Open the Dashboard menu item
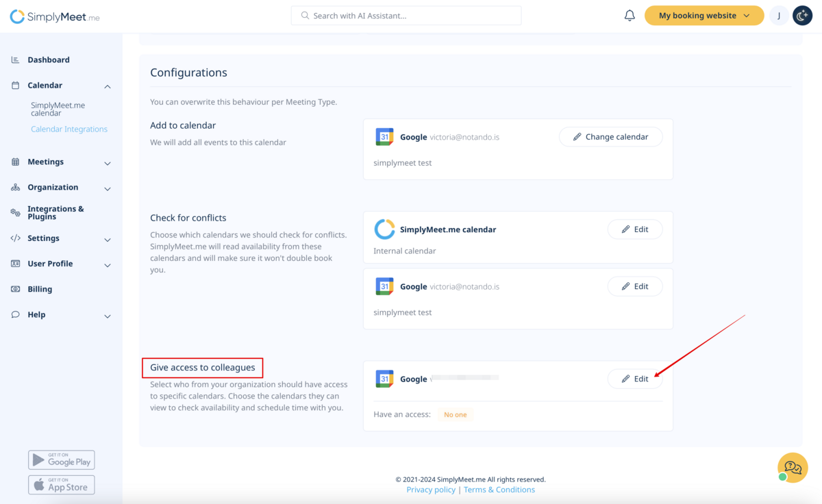Image resolution: width=822 pixels, height=504 pixels. [x=48, y=60]
